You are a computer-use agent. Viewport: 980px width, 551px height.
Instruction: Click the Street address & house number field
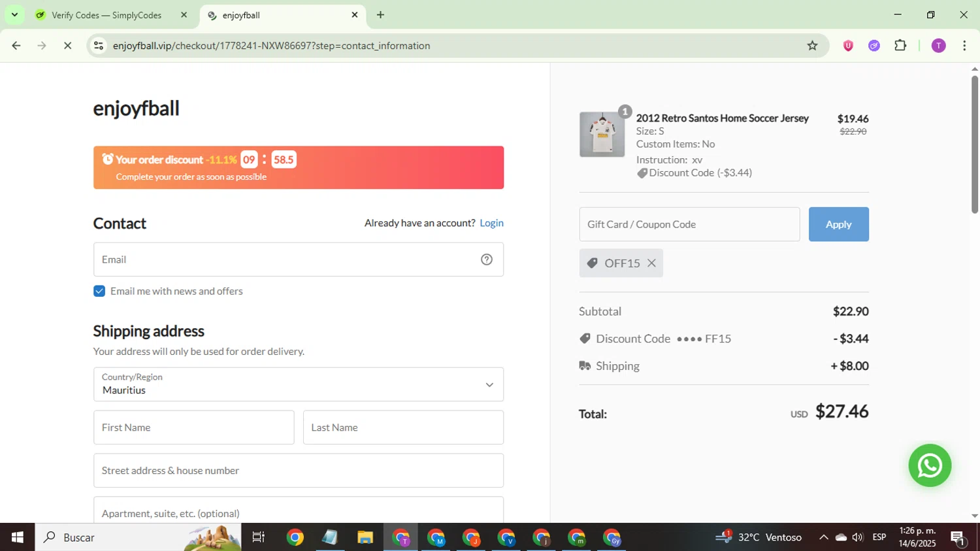click(x=299, y=471)
